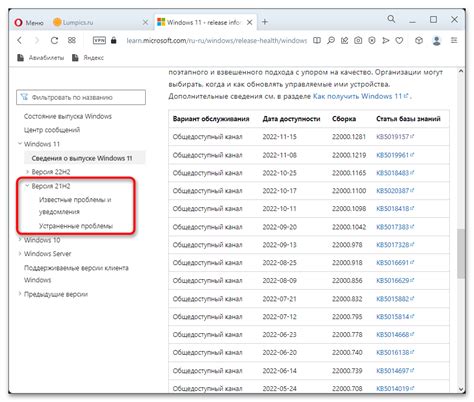Click the scrollbar up arrow

click(x=461, y=71)
